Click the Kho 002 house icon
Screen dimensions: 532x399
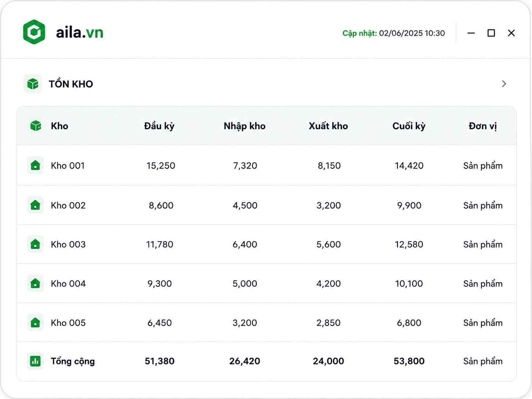point(35,205)
